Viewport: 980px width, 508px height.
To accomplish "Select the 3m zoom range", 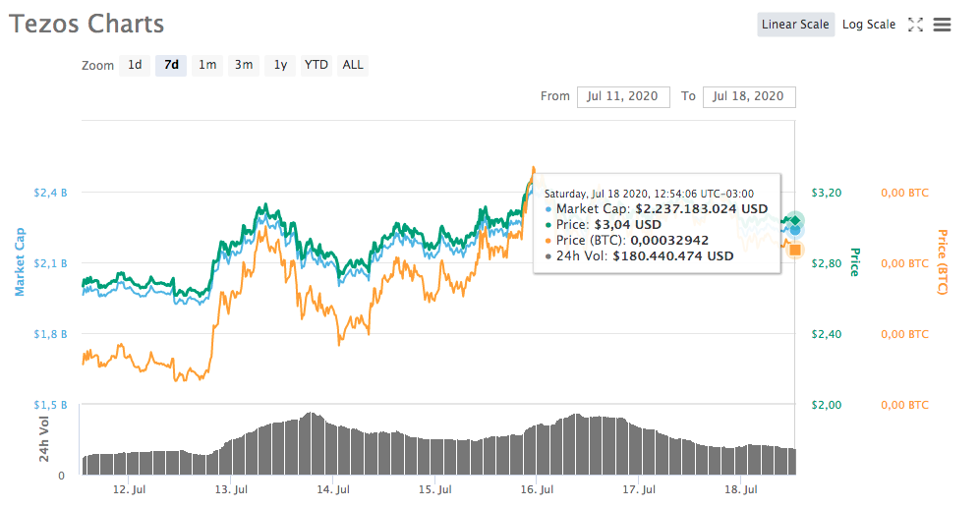I will (244, 65).
